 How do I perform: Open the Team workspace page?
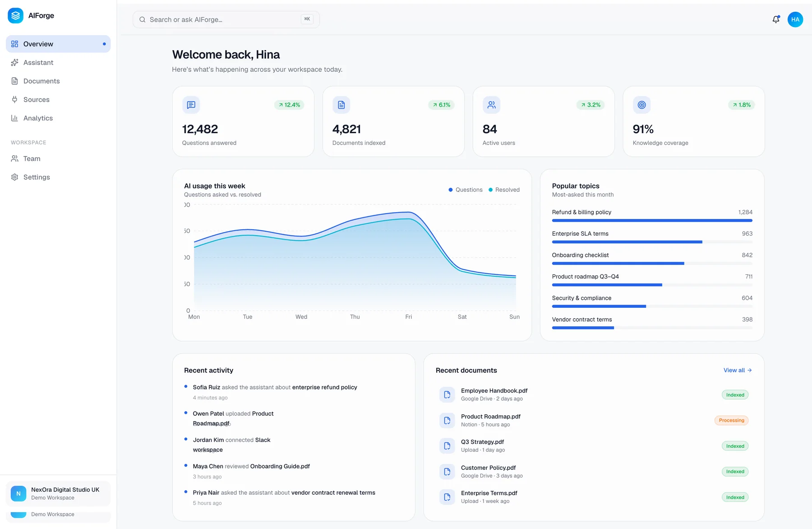58,158
